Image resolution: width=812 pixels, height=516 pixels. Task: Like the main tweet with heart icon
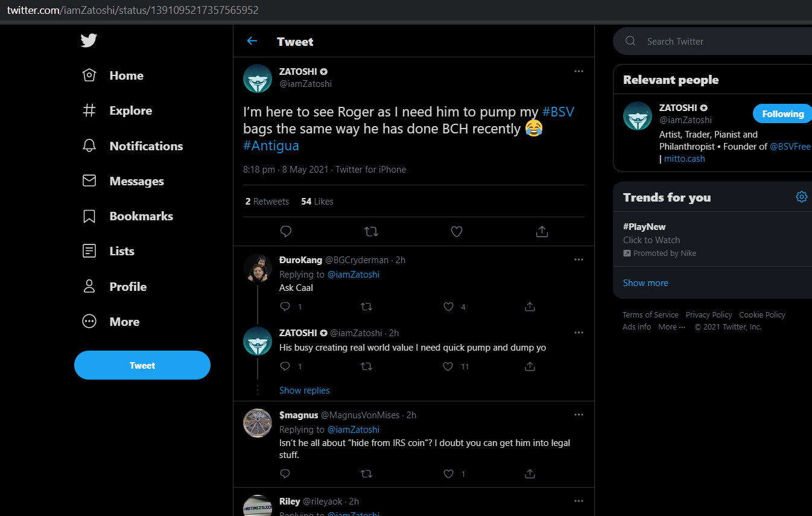click(x=457, y=231)
